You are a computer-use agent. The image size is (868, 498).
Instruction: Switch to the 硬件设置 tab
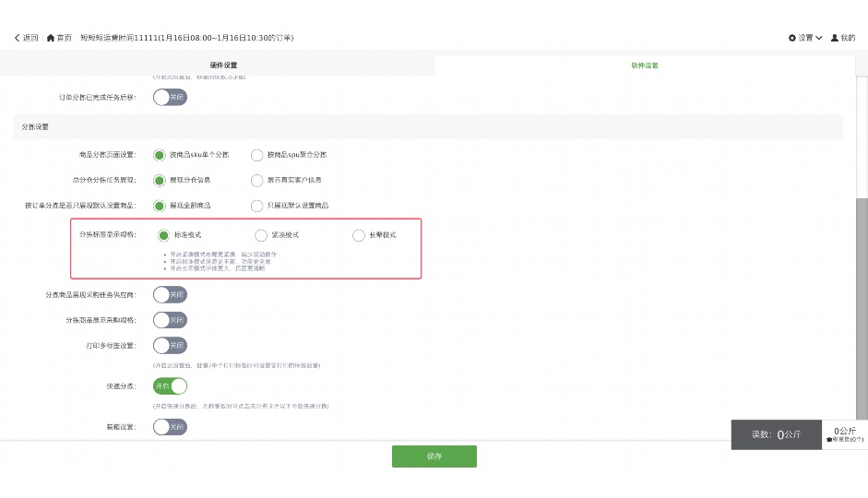[x=223, y=65]
